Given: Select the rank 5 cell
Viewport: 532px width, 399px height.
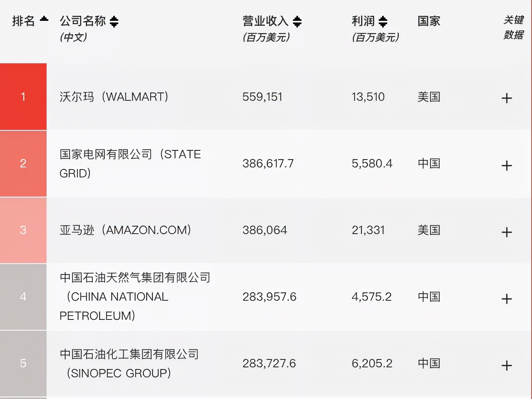Looking at the screenshot, I should [x=23, y=363].
